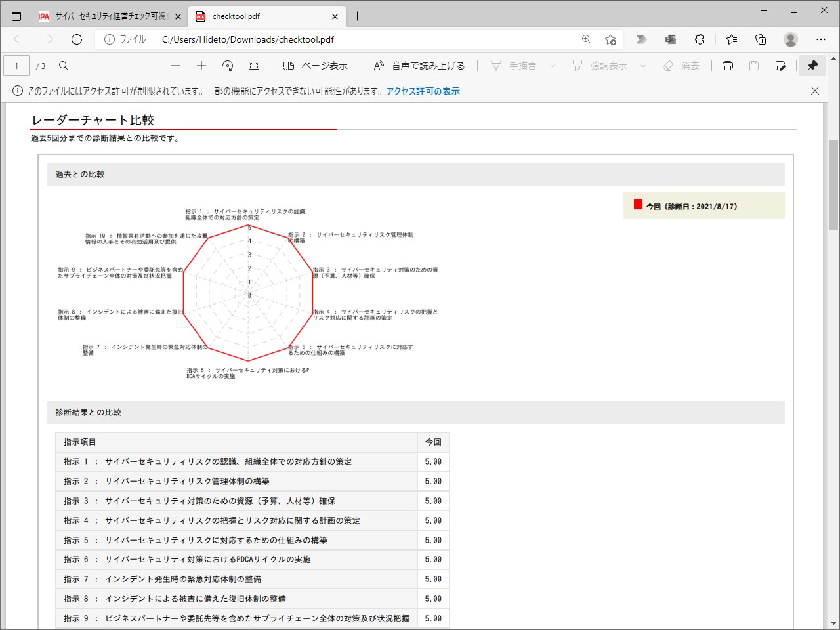Open the highlighter options dropdown
Screen dimensions: 840x630
pos(642,66)
